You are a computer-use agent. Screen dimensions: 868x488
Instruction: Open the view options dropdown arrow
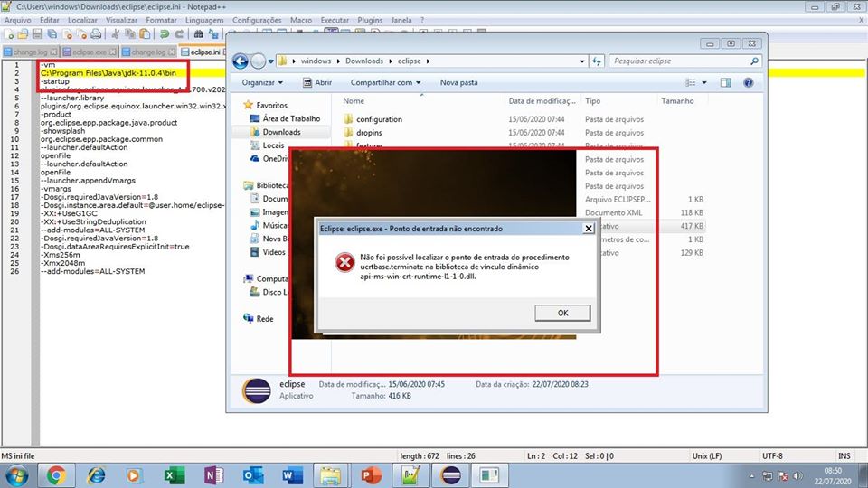point(704,82)
